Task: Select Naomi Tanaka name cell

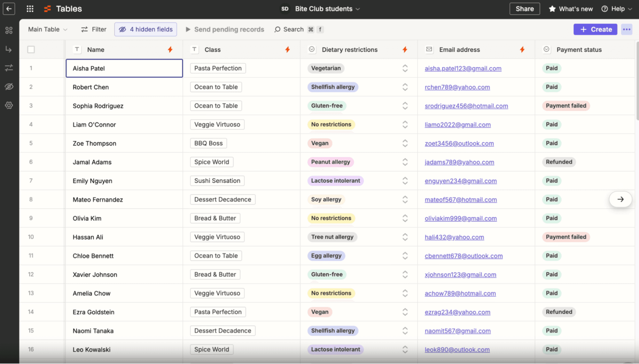Action: tap(124, 331)
